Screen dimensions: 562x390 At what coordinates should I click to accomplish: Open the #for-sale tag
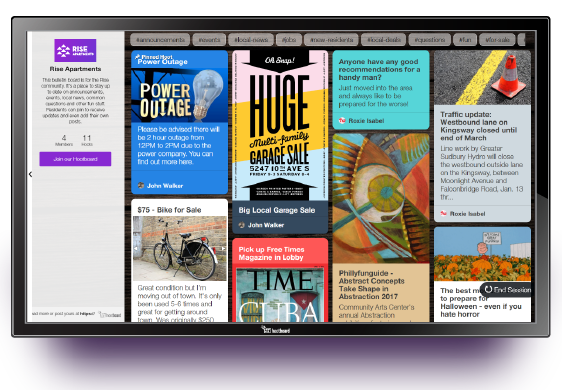coord(497,40)
